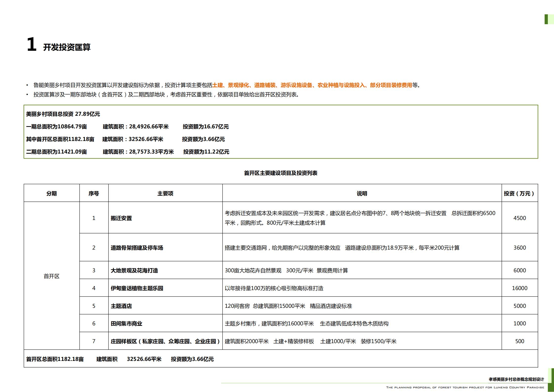Click description 建筑面积2000平米 土建+精装修样板
The image size is (554, 392).
[x=310, y=341]
